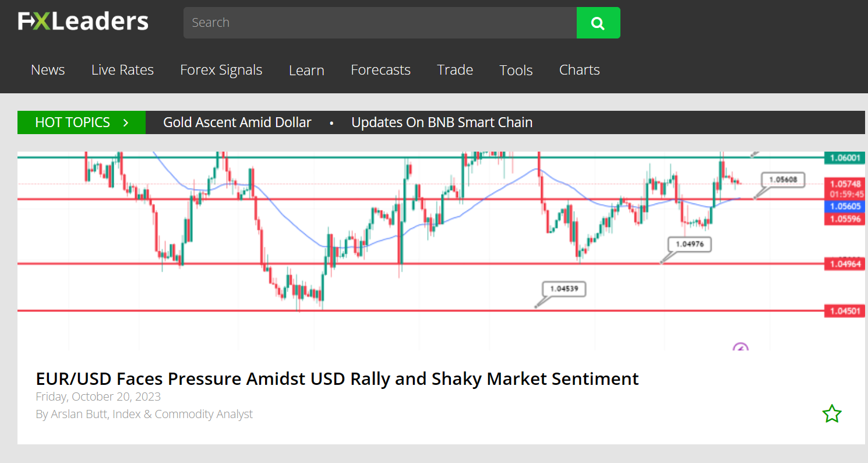Open the EUR/USD article headline
Viewport: 868px width, 463px height.
(x=337, y=378)
